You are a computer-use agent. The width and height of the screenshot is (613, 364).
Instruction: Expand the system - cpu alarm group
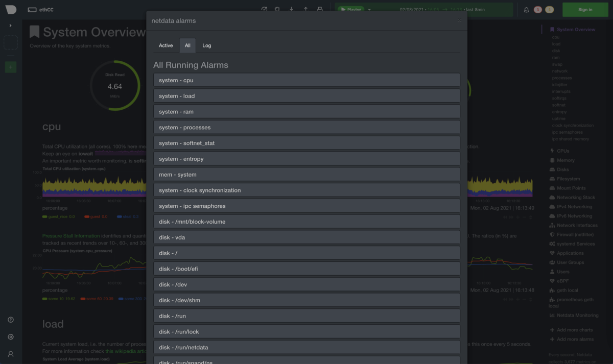point(306,80)
